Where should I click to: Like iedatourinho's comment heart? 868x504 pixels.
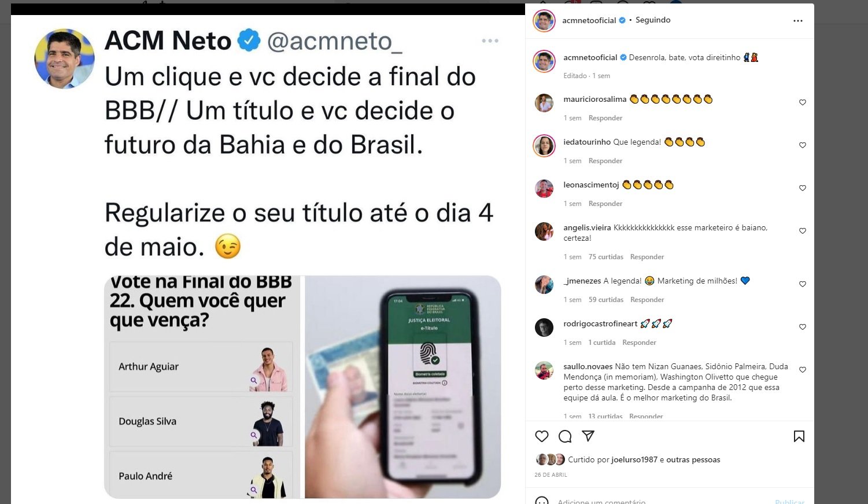(x=803, y=145)
